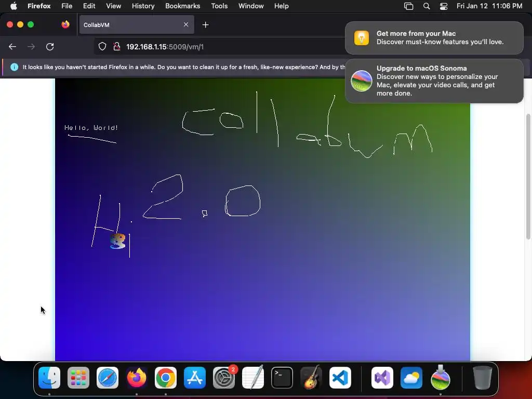
Task: Click the Firefox View icon beside the tab
Action: point(65,24)
